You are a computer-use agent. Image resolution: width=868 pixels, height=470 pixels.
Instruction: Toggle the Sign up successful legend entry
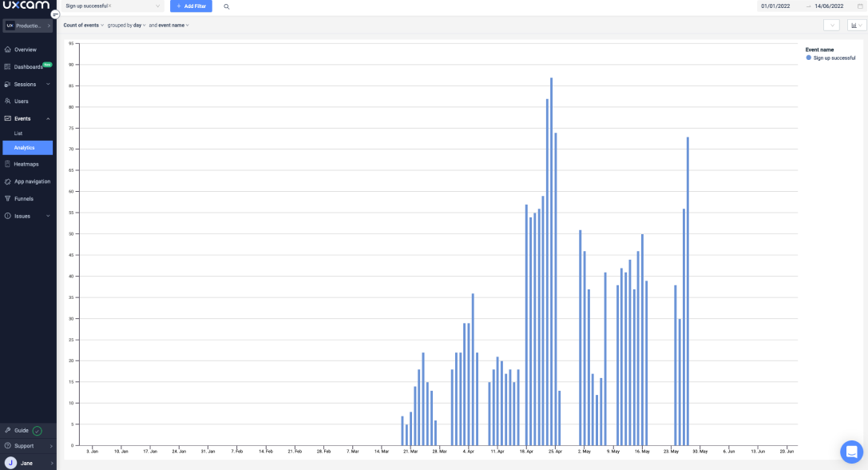click(x=830, y=58)
